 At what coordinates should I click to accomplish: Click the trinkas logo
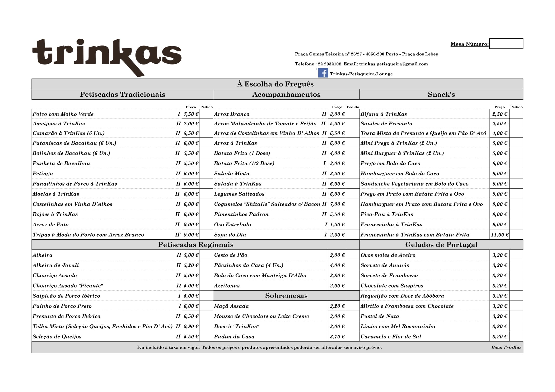pos(107,57)
